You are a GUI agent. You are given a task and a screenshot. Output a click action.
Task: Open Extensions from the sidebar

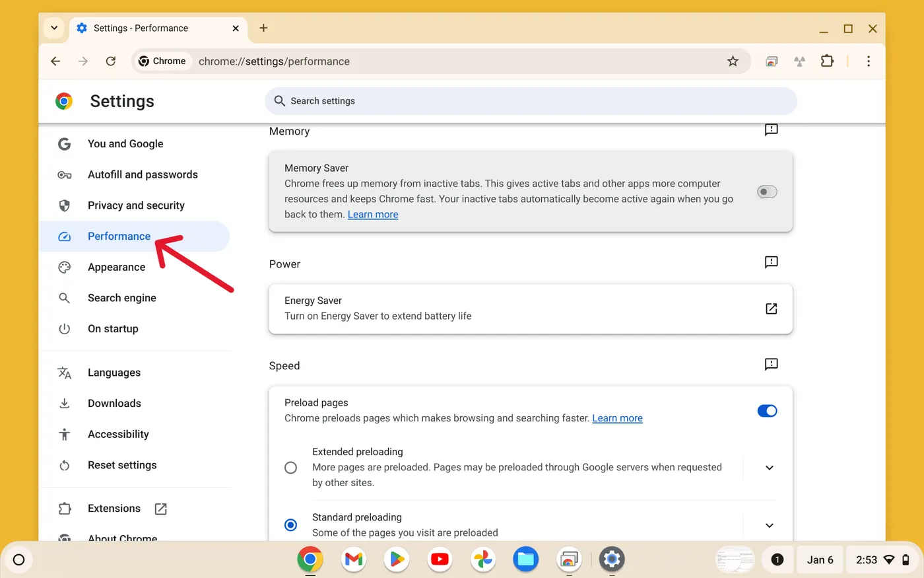135,509
